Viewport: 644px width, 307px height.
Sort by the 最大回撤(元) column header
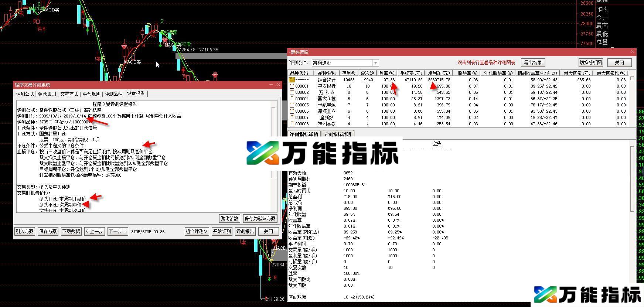tap(577, 73)
